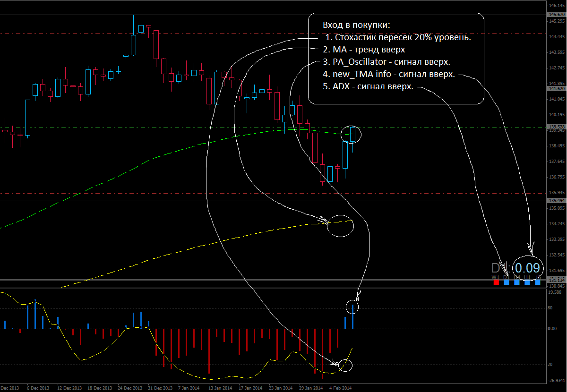Click the 18 Dec 2013 date label
The image size is (567, 392).
(x=99, y=388)
